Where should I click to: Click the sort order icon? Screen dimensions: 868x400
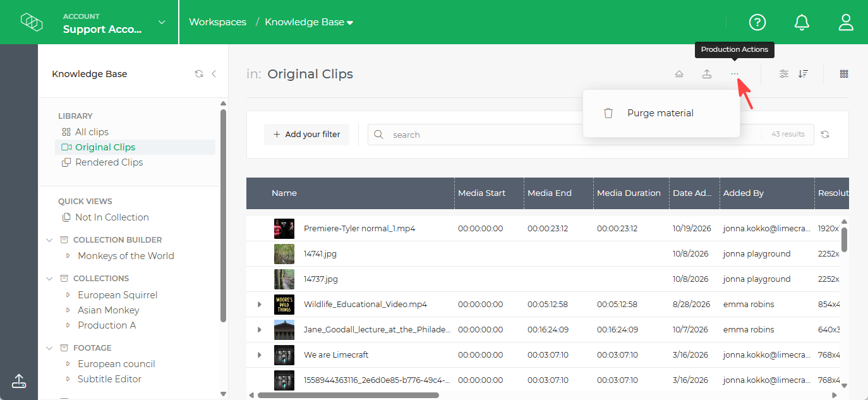click(x=803, y=74)
